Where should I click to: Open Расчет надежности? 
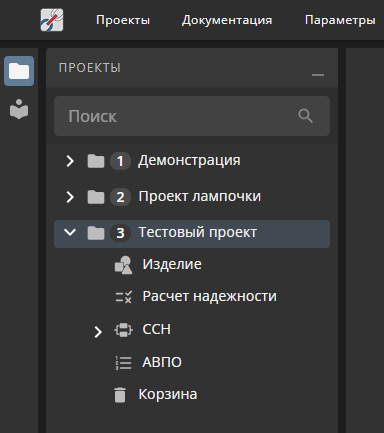[x=210, y=296]
